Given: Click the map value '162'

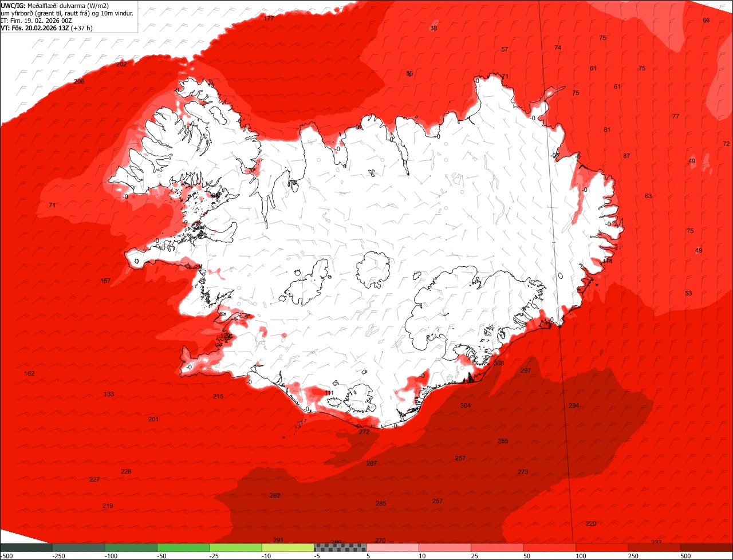Looking at the screenshot, I should pyautogui.click(x=29, y=373).
